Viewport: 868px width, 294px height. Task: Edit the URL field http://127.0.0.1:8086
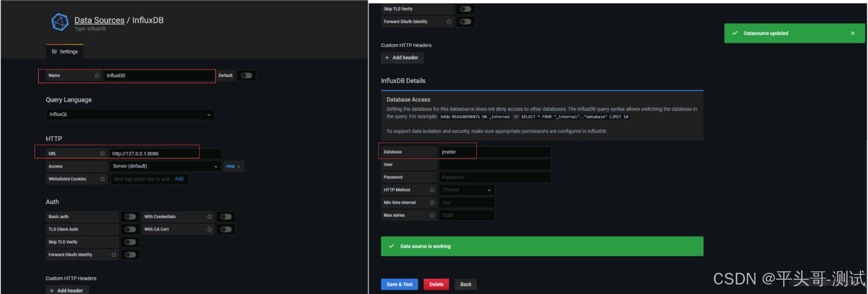click(x=165, y=154)
